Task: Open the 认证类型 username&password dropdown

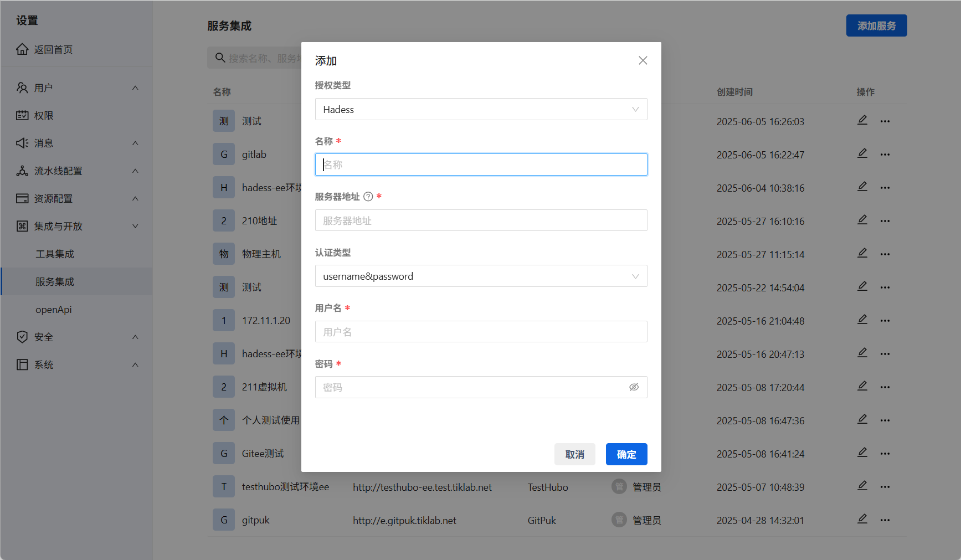Action: [x=481, y=276]
